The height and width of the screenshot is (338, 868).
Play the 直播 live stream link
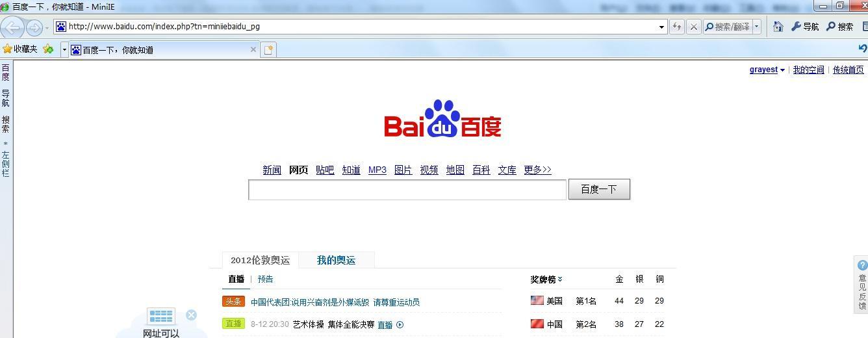click(390, 324)
